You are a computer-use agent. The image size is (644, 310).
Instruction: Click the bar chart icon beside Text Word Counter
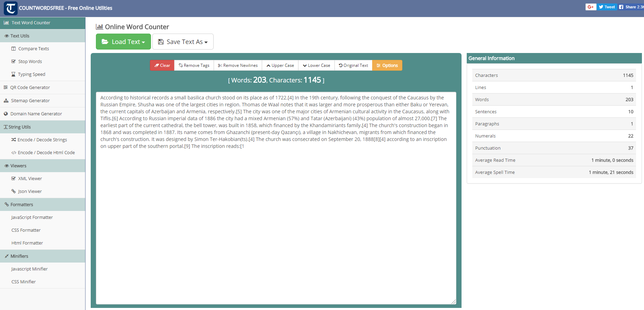(x=6, y=23)
